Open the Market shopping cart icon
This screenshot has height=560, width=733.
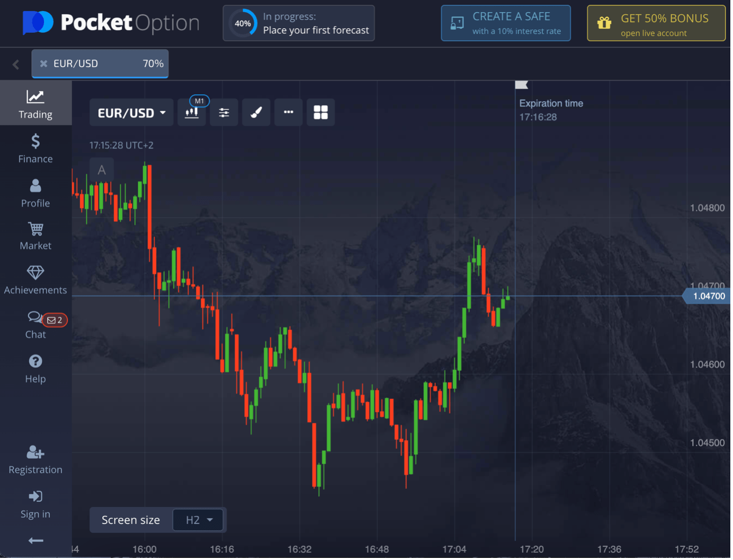point(35,235)
